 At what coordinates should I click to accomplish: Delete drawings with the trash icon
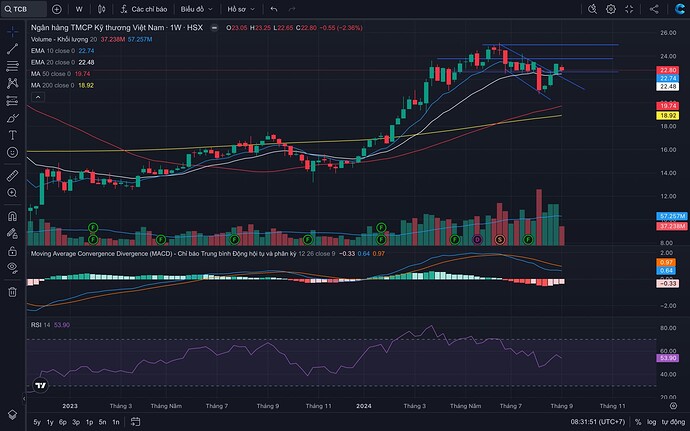12,291
